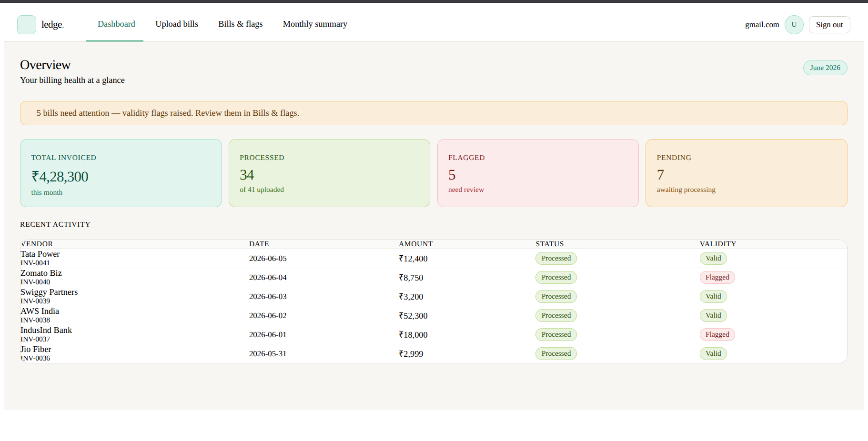Click the amount ₹3,200
Viewport: 868px width, 441px height.
(411, 297)
